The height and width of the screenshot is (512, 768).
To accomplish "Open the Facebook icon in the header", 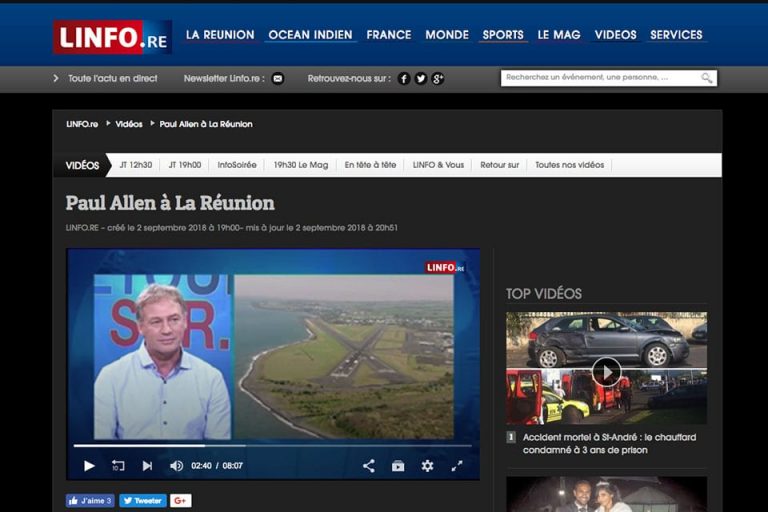I will pos(404,78).
